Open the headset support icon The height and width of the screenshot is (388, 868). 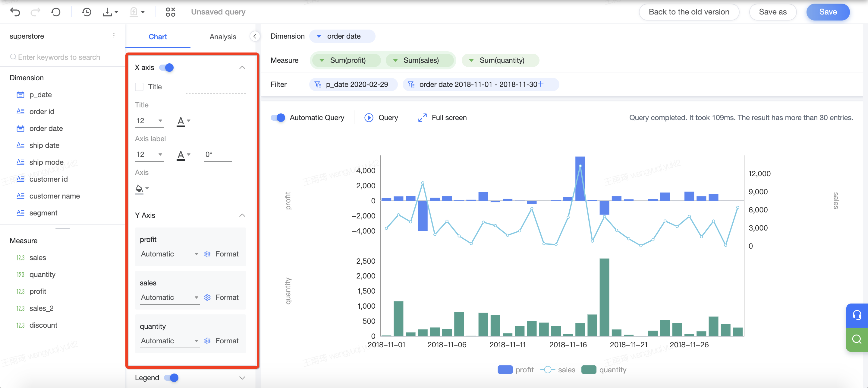[x=857, y=315]
